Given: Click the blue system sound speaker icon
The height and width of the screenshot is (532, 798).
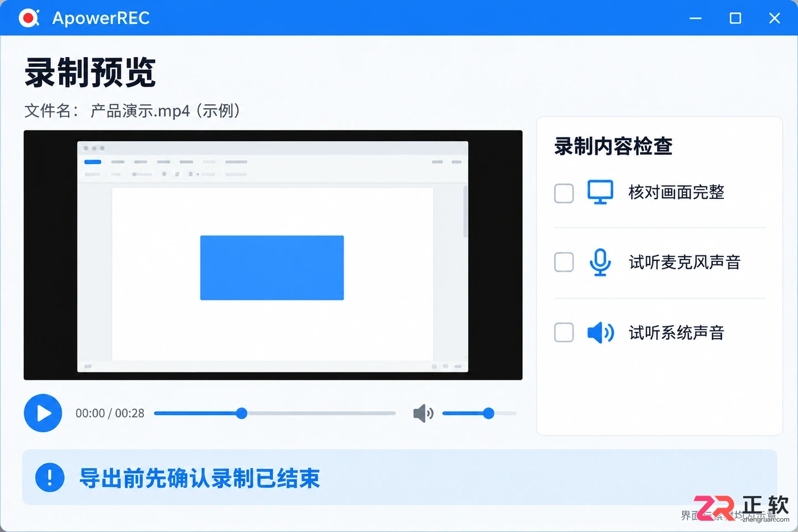Looking at the screenshot, I should tap(601, 332).
